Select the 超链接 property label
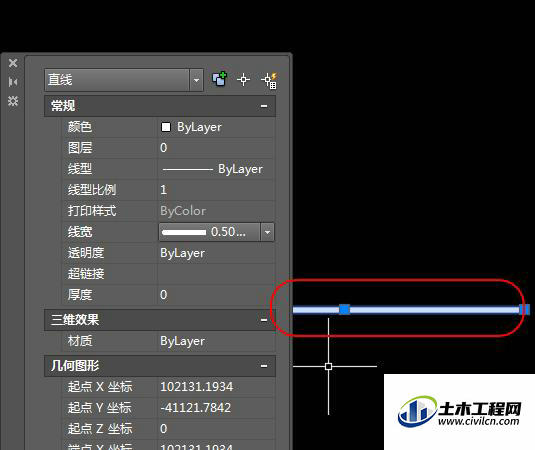 pyautogui.click(x=86, y=274)
